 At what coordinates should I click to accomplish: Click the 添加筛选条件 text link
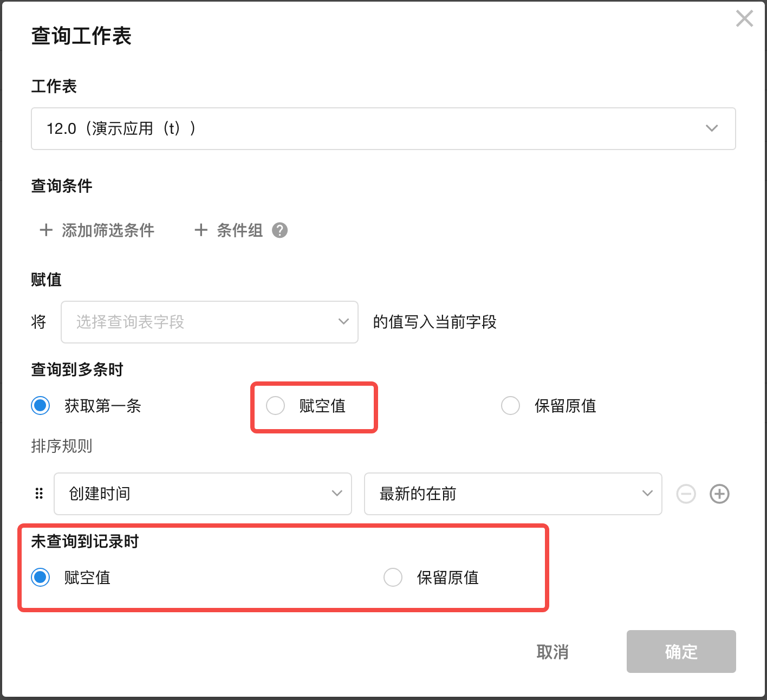click(108, 230)
